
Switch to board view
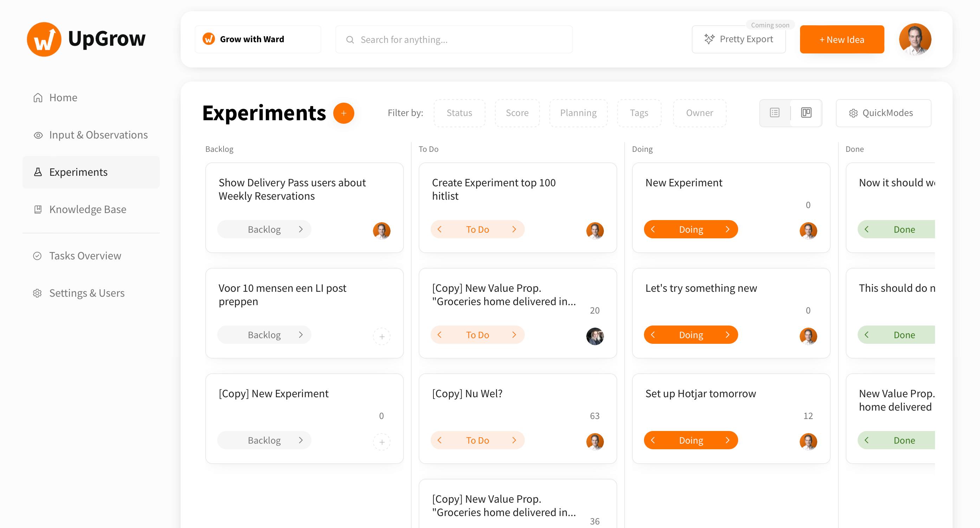coord(806,112)
